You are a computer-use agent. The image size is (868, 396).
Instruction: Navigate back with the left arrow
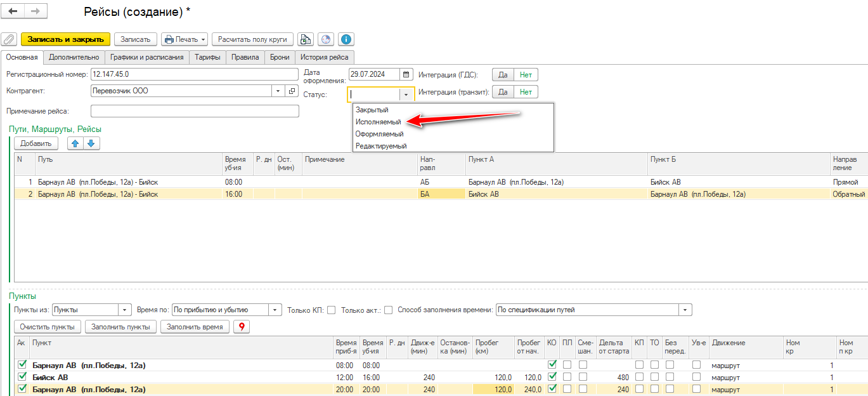click(x=13, y=11)
